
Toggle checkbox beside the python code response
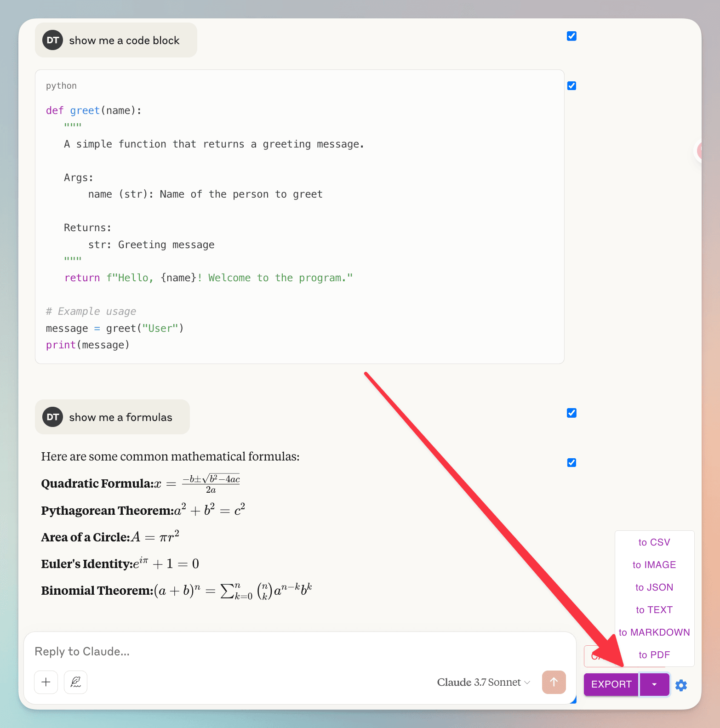click(x=571, y=86)
